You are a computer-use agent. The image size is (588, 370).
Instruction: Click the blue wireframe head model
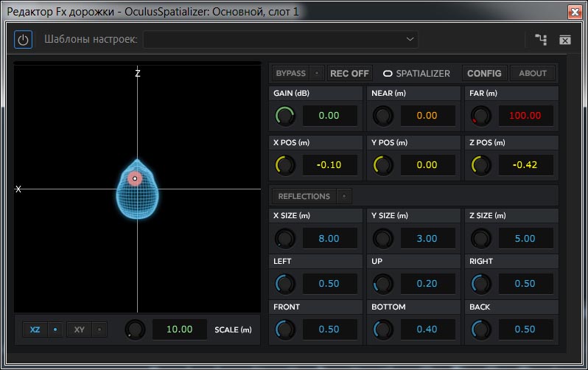137,189
